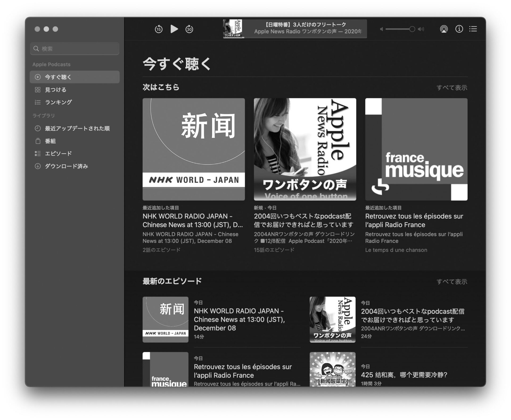Click the 番組 shows stack icon
Image resolution: width=511 pixels, height=420 pixels.
(x=38, y=141)
